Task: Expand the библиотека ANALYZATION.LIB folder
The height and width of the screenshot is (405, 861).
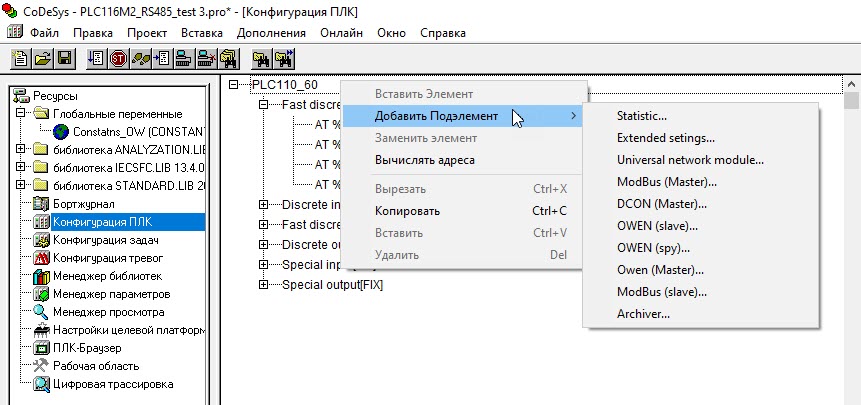Action: 22,150
